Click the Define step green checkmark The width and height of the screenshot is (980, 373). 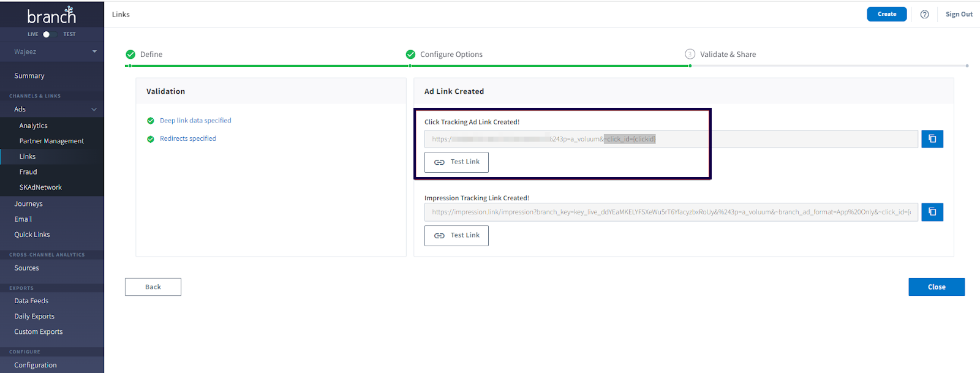point(130,55)
